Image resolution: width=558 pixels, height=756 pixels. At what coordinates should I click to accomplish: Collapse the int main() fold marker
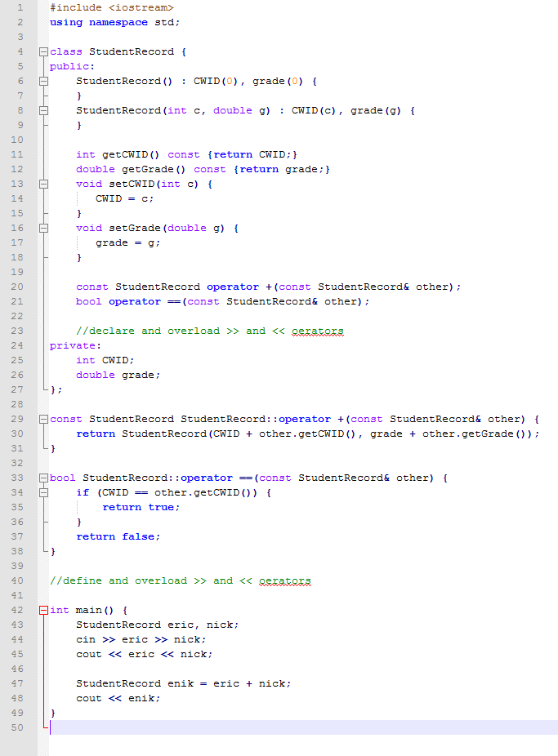coord(43,610)
